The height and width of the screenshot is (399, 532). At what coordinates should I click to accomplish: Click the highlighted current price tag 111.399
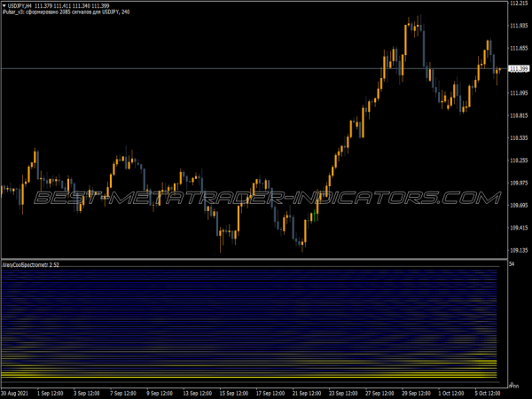tap(519, 69)
